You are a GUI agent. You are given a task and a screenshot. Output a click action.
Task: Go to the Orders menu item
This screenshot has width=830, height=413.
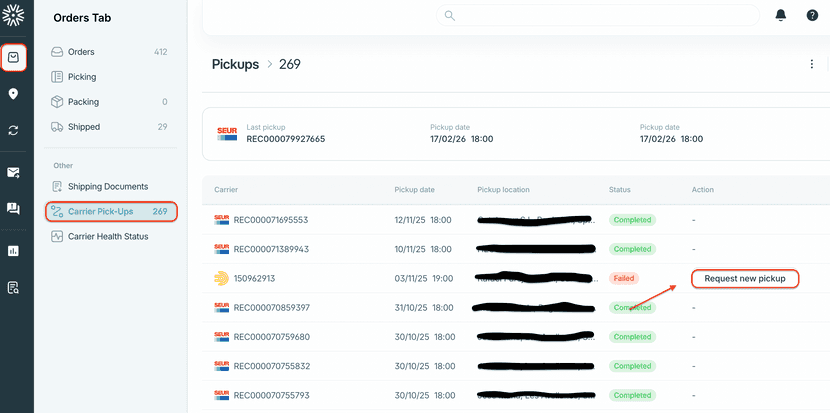point(81,51)
